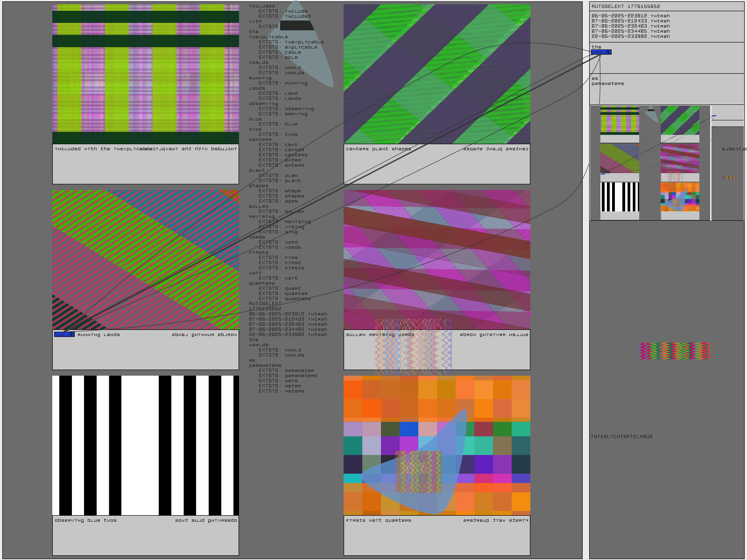Select the orange mosaic thumbnail in right panel
This screenshot has width=747, height=560.
pyautogui.click(x=680, y=197)
